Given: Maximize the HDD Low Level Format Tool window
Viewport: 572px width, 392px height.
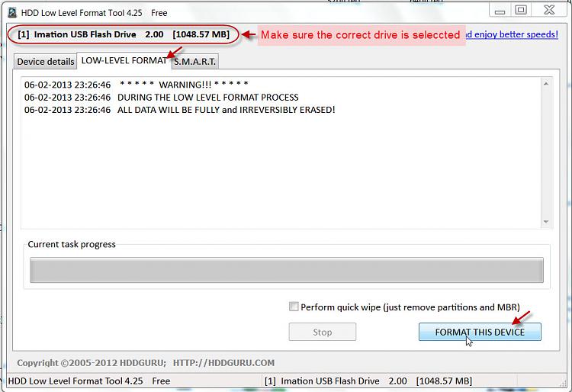Looking at the screenshot, I should (521, 10).
